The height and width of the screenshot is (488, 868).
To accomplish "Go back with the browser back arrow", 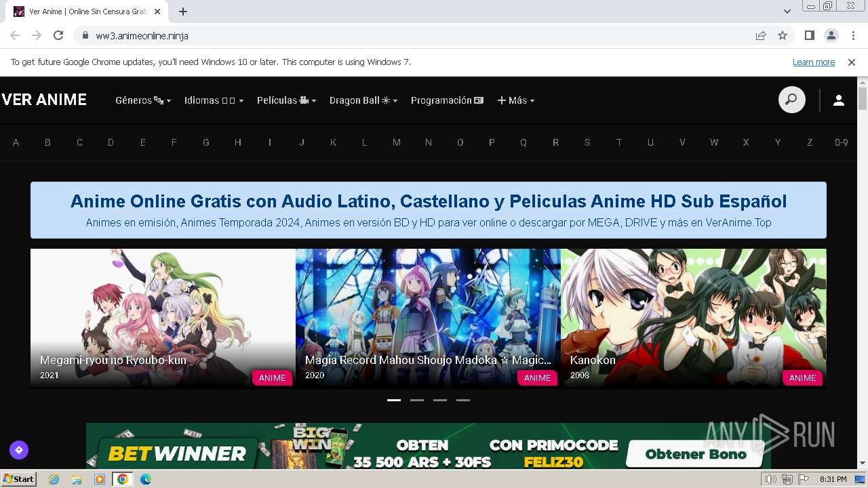I will coord(15,35).
